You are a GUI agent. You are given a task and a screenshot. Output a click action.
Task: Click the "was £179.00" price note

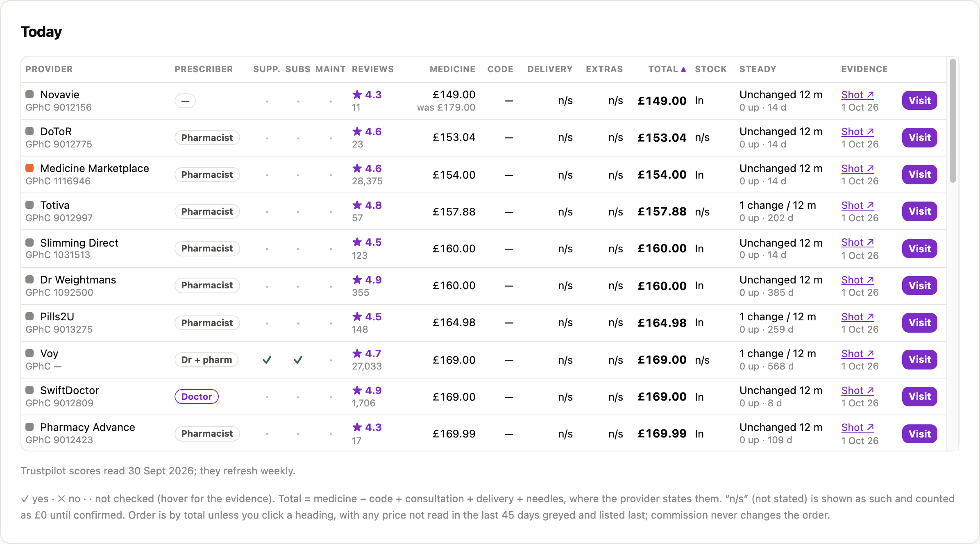click(446, 107)
